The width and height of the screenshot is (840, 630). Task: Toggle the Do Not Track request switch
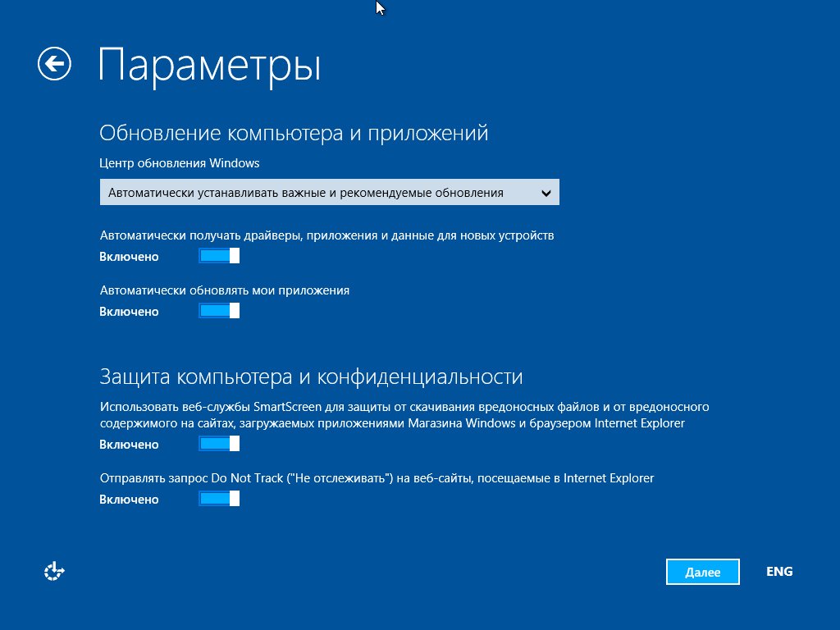[219, 499]
